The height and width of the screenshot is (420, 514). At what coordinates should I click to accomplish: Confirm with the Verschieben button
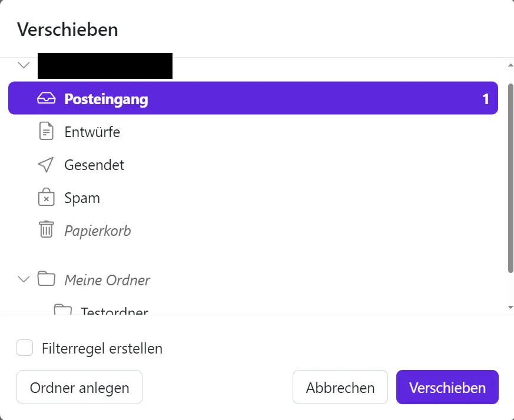tap(447, 387)
